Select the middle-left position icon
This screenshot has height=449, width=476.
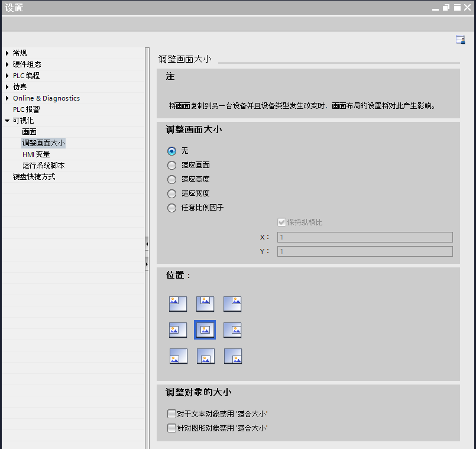pos(178,330)
